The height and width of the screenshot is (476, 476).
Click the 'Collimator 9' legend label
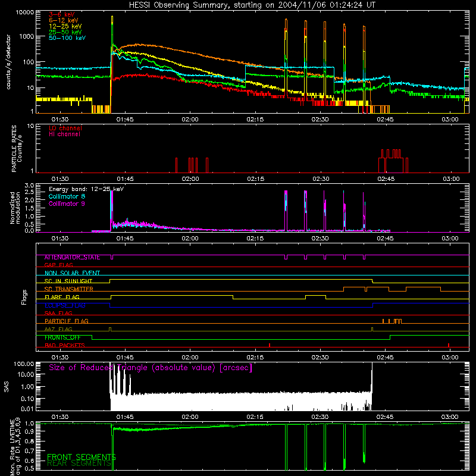point(67,203)
